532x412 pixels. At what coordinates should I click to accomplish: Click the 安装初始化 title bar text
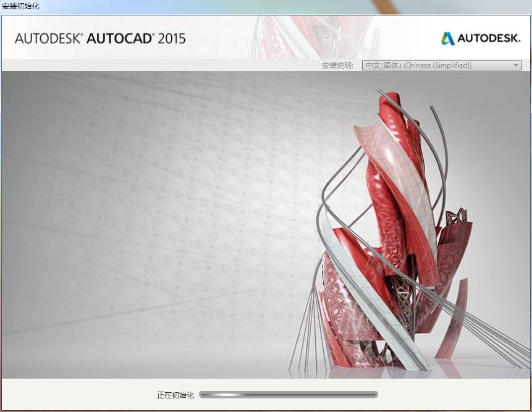pos(20,6)
